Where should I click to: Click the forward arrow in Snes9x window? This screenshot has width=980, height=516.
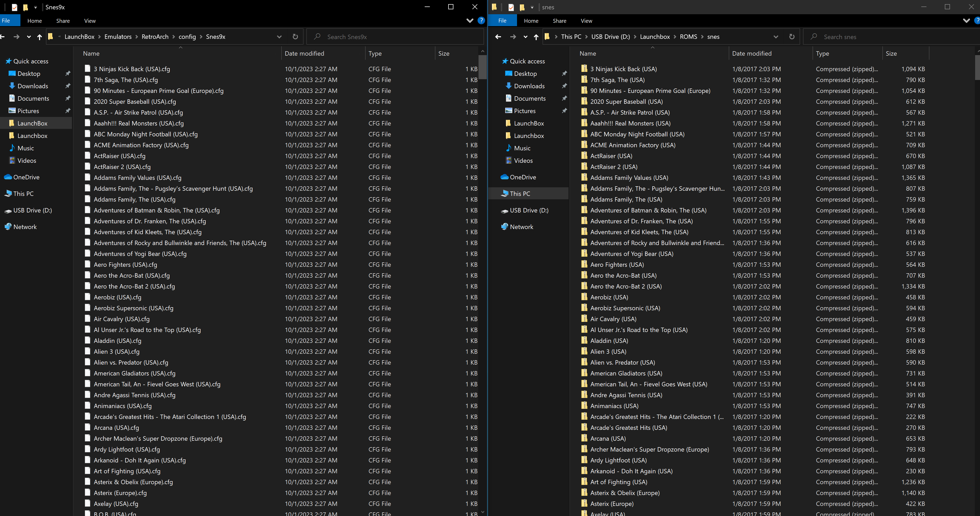coord(16,36)
